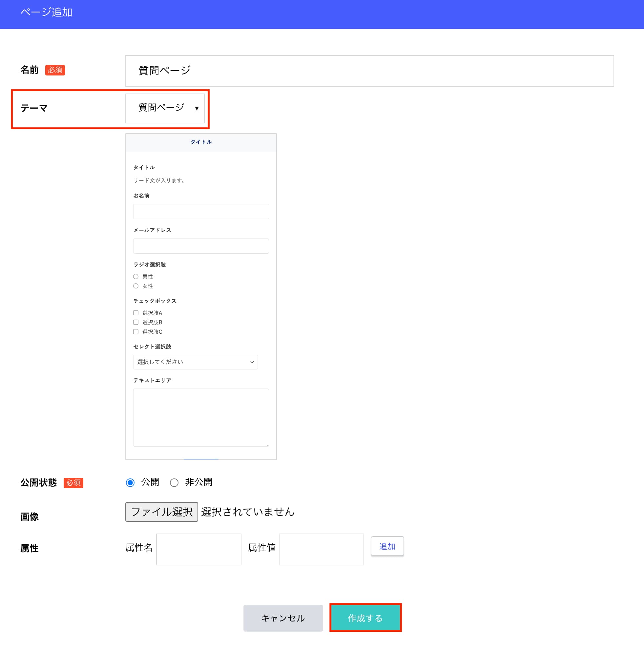Click the 名前 text field containing 質問ページ
Image resolution: width=644 pixels, height=653 pixels.
click(x=369, y=71)
